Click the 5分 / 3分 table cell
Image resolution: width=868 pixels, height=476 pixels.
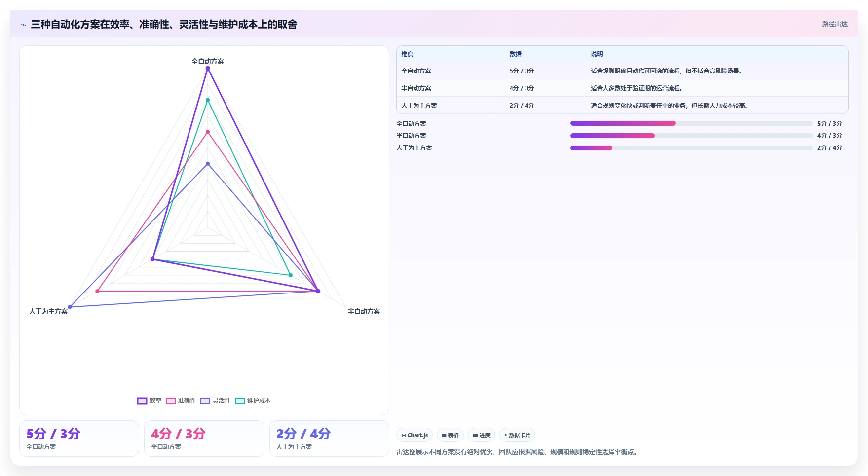pos(522,71)
